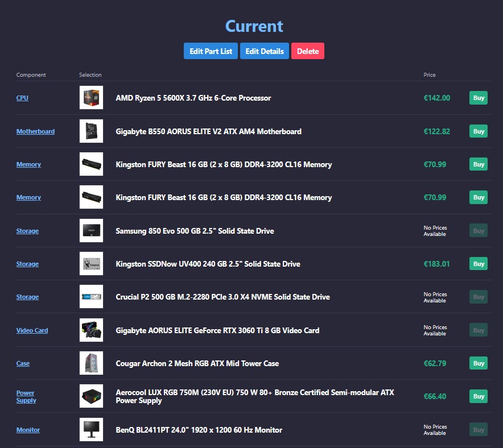Select the Crucial P2 500 GB M.2 name

222,297
